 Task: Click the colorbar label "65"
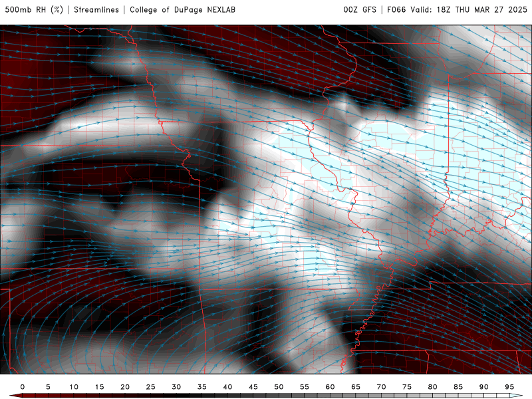pos(356,387)
